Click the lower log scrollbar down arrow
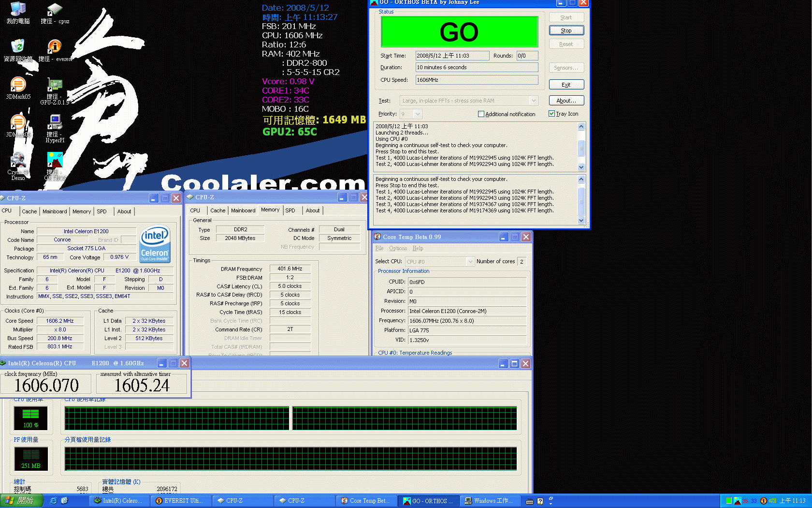Screen dimensions: 812x508 [581, 220]
